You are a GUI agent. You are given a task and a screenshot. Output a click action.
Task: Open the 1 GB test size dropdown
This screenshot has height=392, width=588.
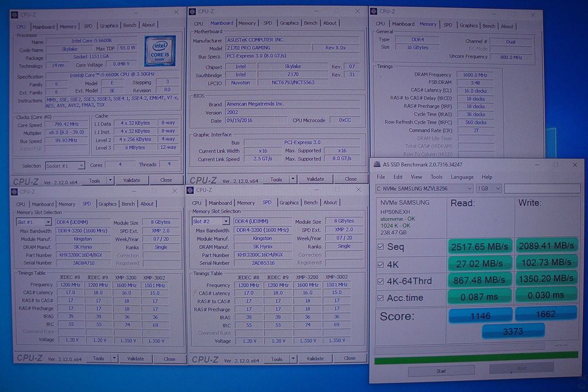click(489, 189)
